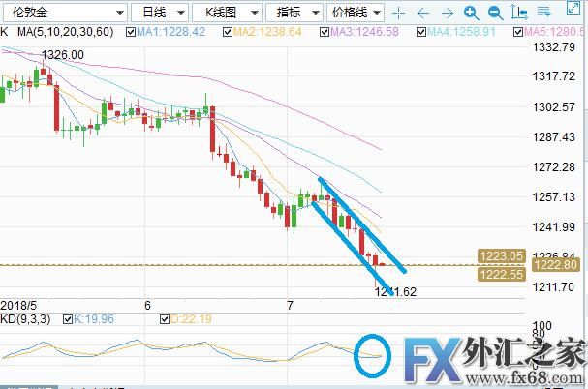Click the 1272.28 price axis value
Screen dimensions: 588x389
(x=553, y=167)
